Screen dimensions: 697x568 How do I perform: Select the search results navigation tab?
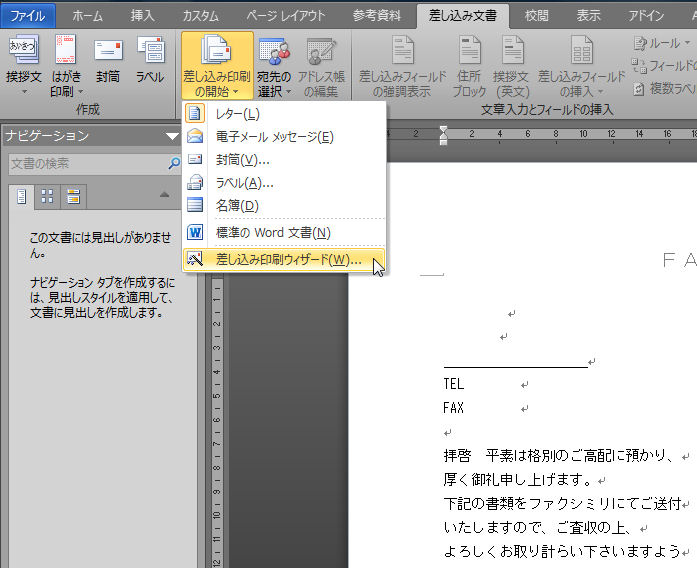[x=73, y=196]
